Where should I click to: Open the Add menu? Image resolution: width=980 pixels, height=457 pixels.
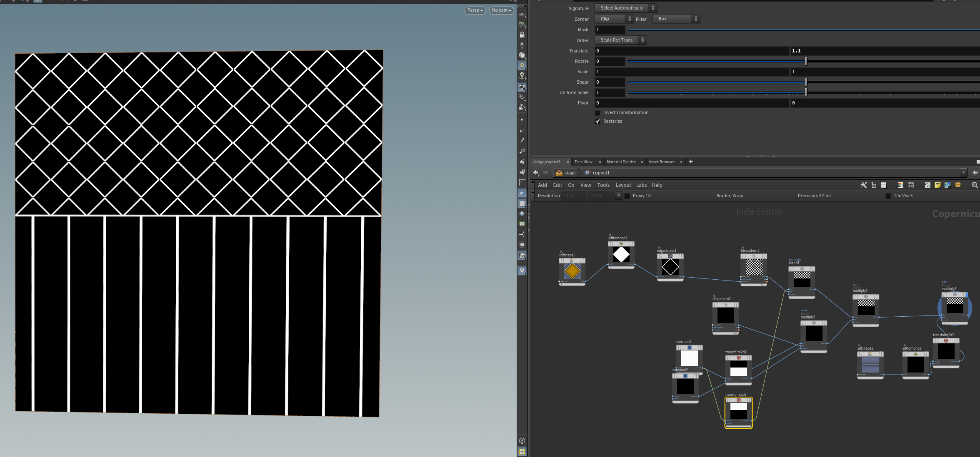[x=542, y=185]
